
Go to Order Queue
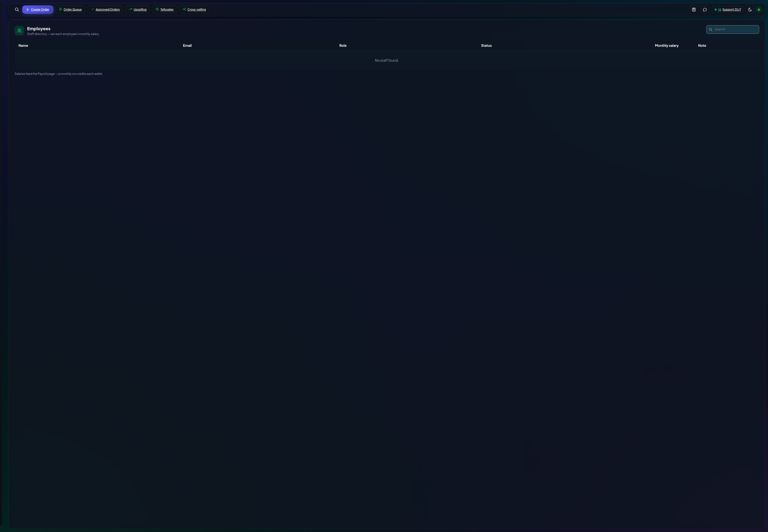pyautogui.click(x=70, y=10)
